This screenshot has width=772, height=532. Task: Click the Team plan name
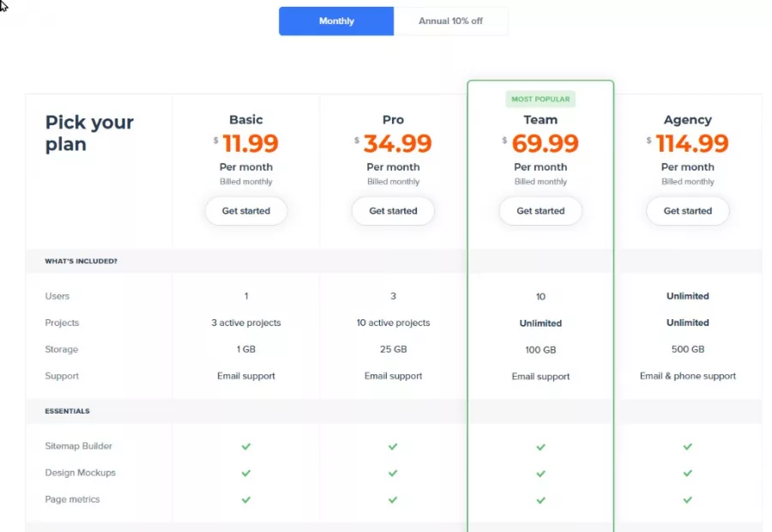click(540, 120)
